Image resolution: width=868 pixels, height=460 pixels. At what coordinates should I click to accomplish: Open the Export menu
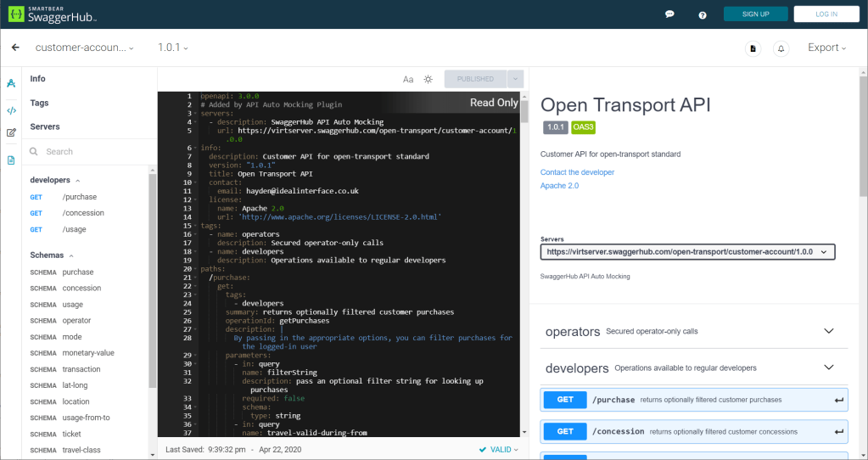(x=826, y=48)
